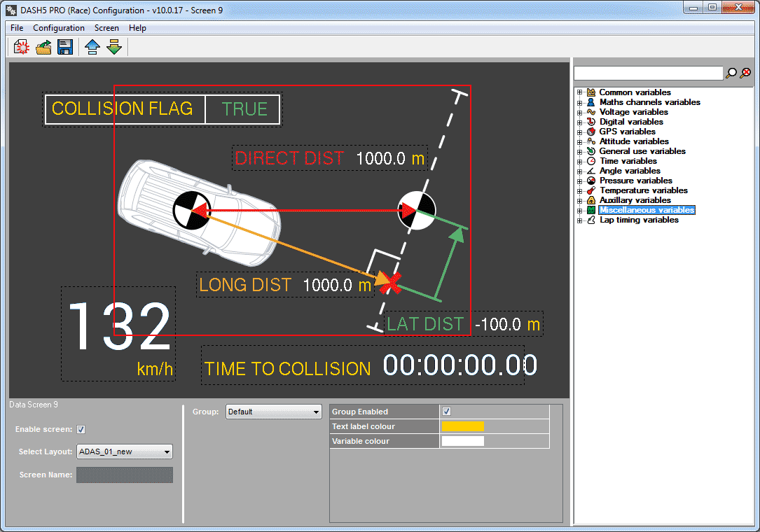The height and width of the screenshot is (532, 760).
Task: Create a new configuration file
Action: pos(21,46)
